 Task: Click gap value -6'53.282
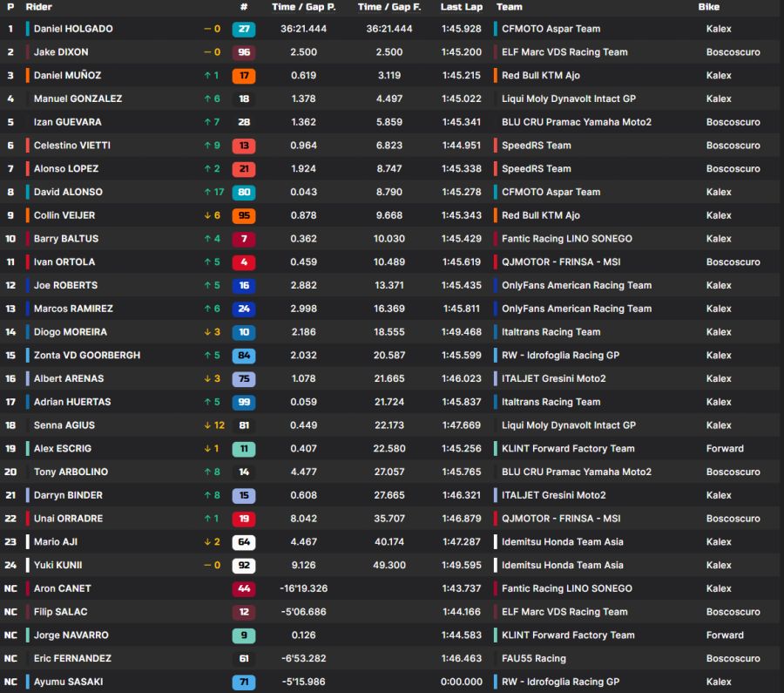[303, 658]
